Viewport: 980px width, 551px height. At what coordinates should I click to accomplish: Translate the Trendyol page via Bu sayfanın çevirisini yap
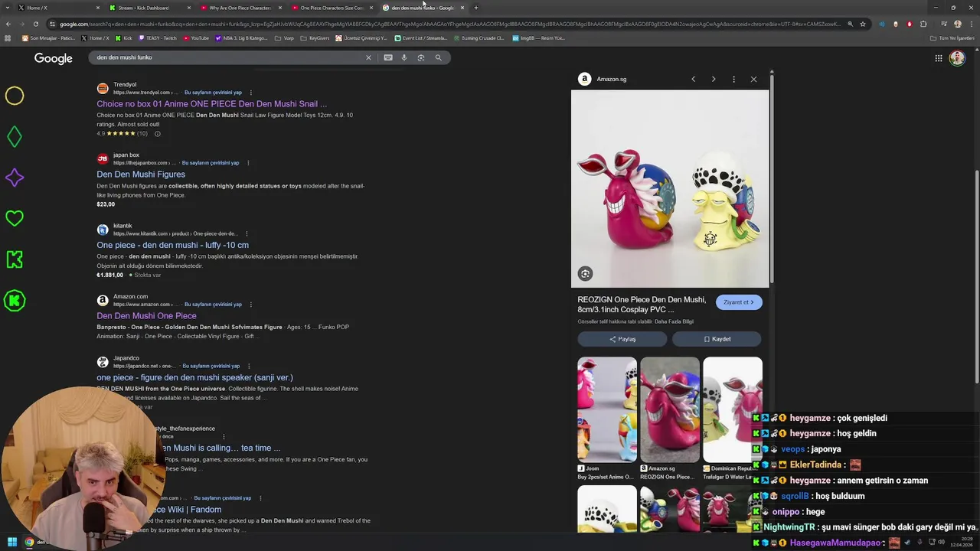click(x=213, y=93)
